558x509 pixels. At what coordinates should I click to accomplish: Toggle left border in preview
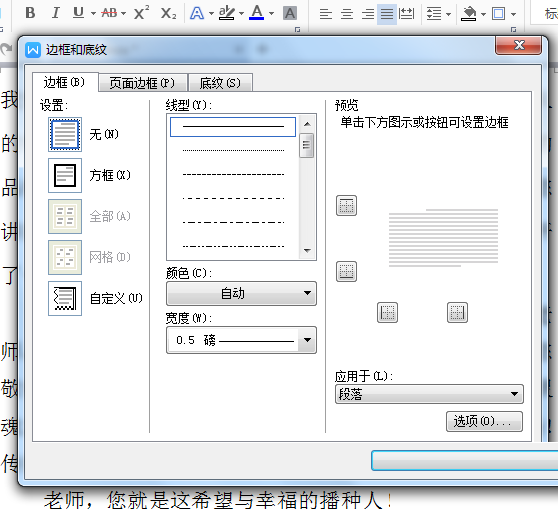pyautogui.click(x=387, y=313)
